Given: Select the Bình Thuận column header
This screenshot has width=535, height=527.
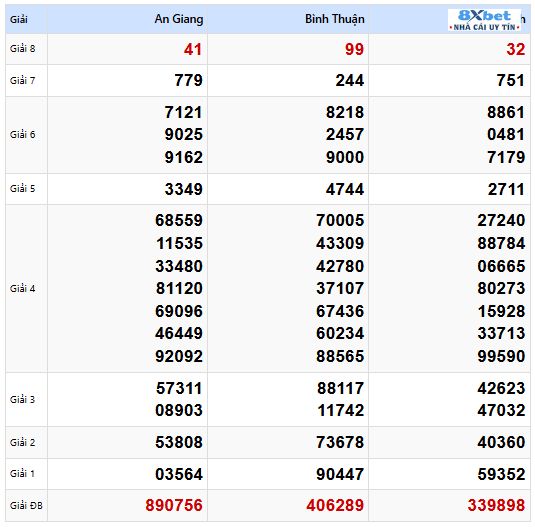Looking at the screenshot, I should click(334, 19).
